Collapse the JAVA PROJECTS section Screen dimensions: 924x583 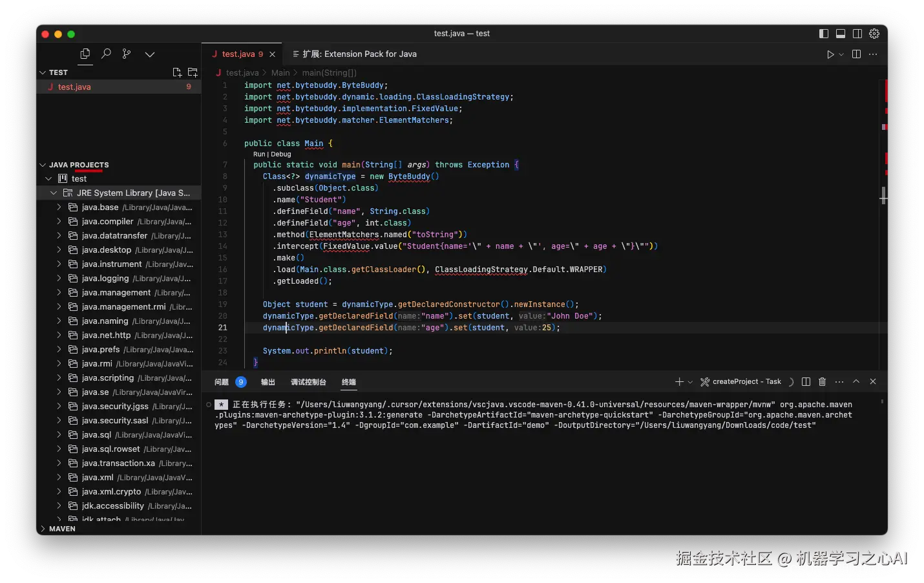pyautogui.click(x=43, y=165)
